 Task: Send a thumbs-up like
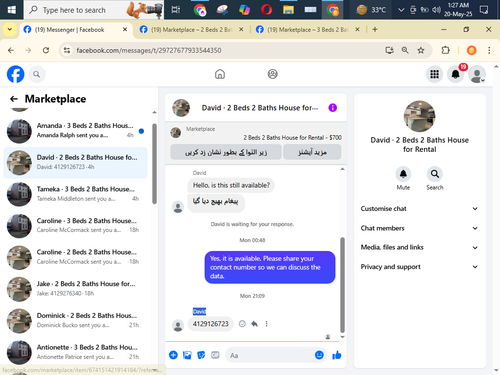(x=337, y=355)
